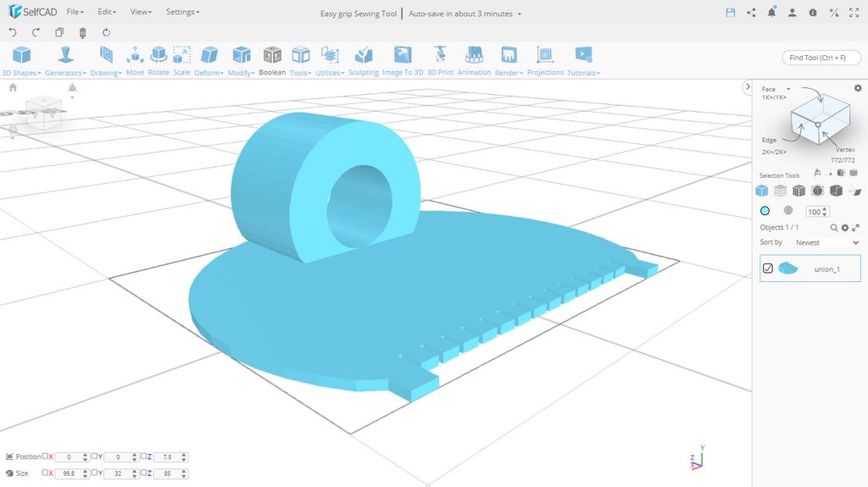Screen dimensions: 868x487
Task: Toggle visibility checkbox for union_1
Action: coord(768,268)
